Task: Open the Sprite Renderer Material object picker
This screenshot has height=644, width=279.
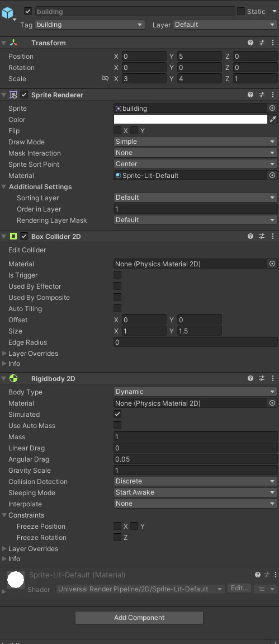Action: coord(272,175)
